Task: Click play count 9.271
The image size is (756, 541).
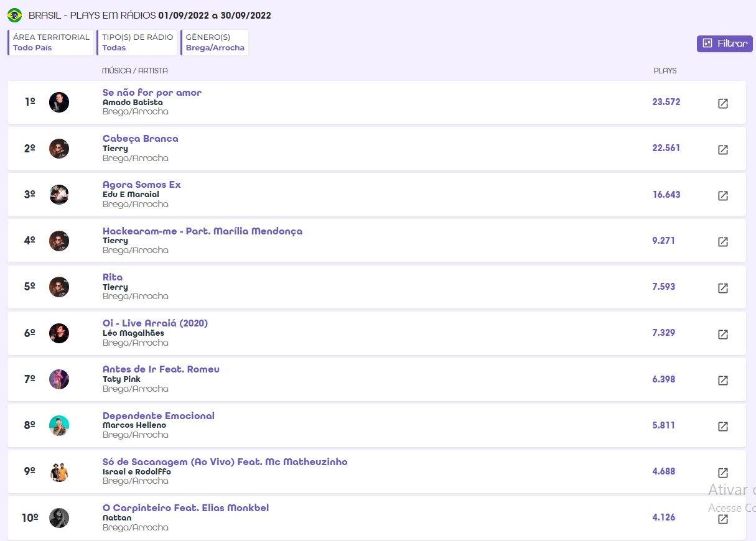Action: [663, 241]
